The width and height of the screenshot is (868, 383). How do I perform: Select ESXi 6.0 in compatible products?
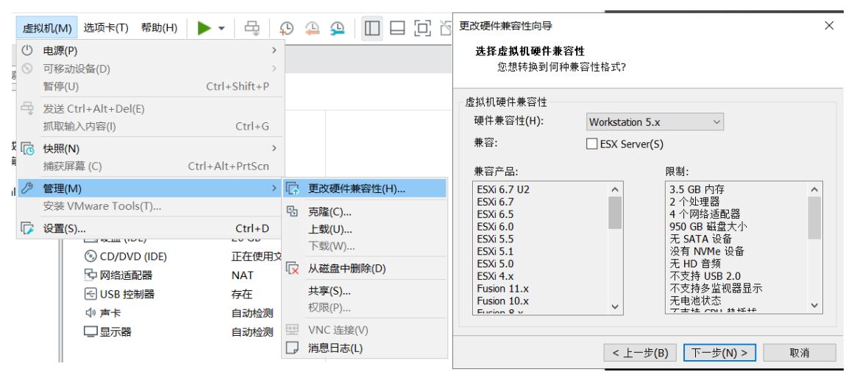click(495, 227)
